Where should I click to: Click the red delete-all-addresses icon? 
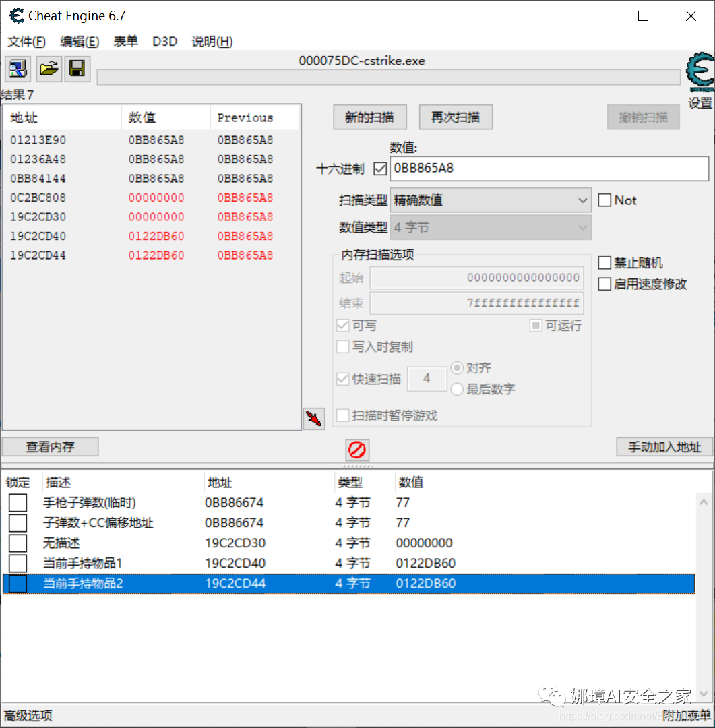click(x=357, y=450)
